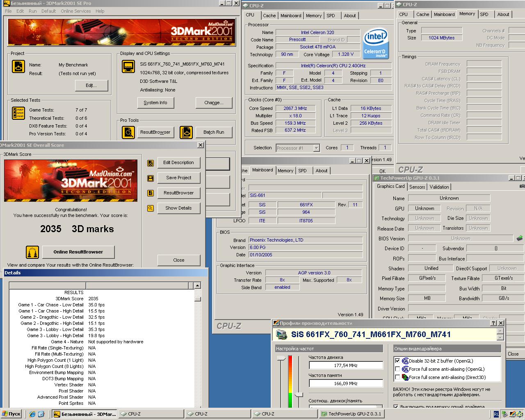The image size is (525, 420).
Task: Open the Processor #1 selection dropdown in CPU-Z
Action: point(316,148)
